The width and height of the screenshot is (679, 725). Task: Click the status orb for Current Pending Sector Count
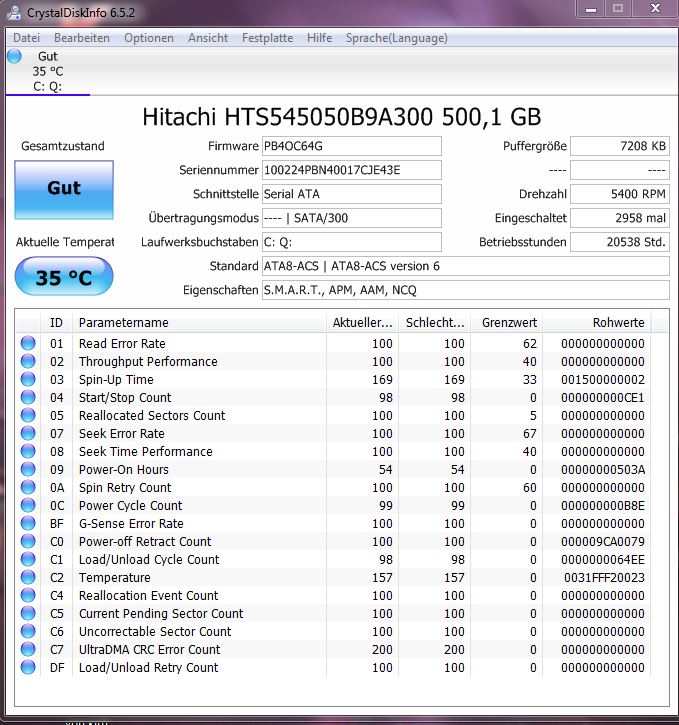(28, 613)
